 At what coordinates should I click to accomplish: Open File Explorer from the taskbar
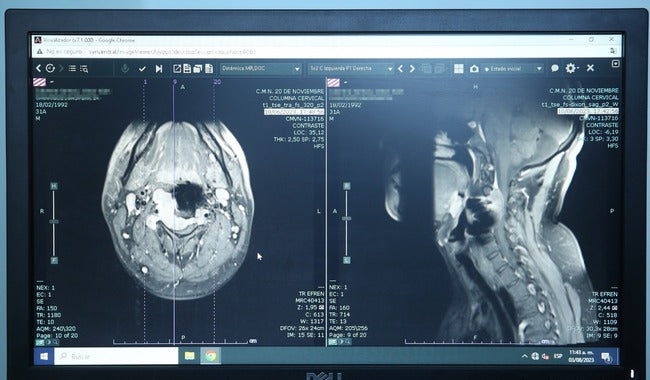point(189,356)
